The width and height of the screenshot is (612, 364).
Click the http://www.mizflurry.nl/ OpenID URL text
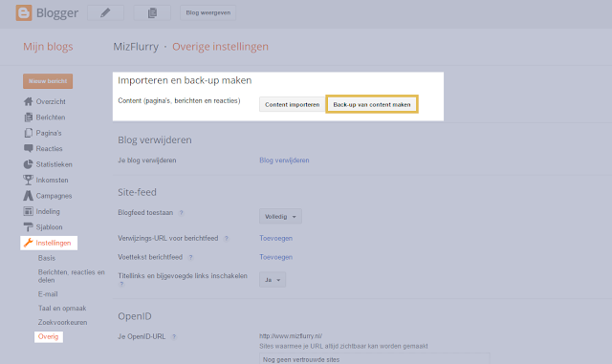coord(291,336)
